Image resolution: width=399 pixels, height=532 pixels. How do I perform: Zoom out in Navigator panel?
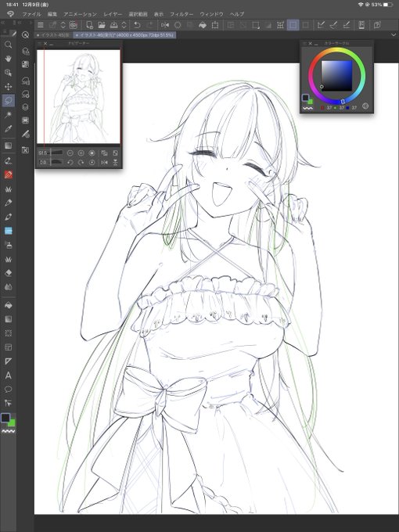[x=70, y=153]
